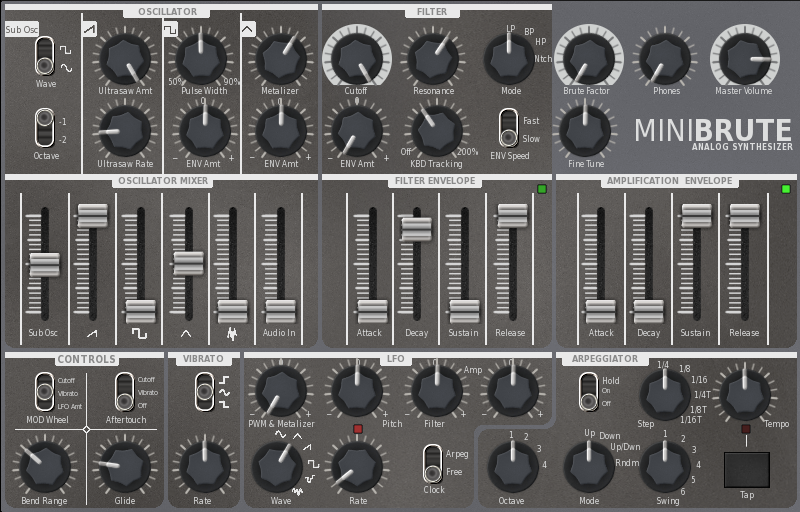Click the filter Mode selector knob
The width and height of the screenshot is (800, 512).
pyautogui.click(x=509, y=58)
